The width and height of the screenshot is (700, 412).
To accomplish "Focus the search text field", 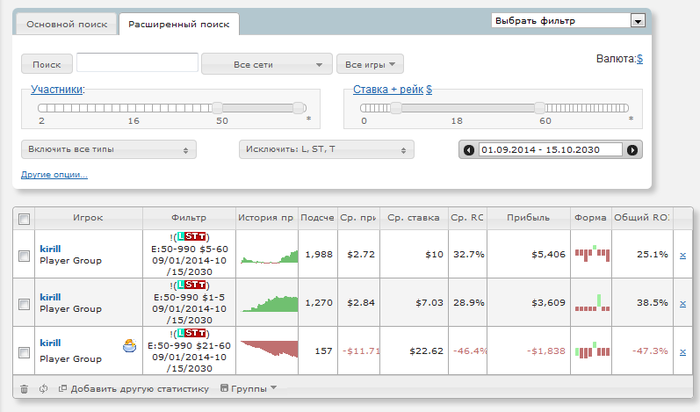I will [x=138, y=62].
